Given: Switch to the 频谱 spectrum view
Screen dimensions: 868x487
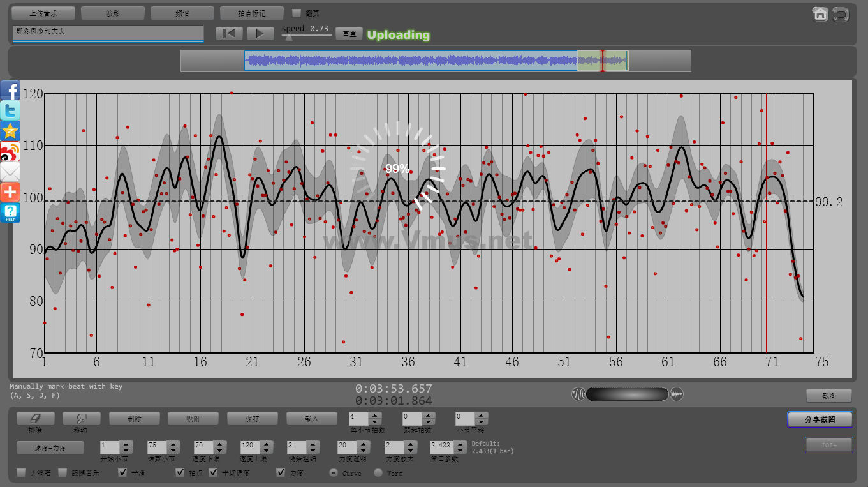Looking at the screenshot, I should [182, 13].
